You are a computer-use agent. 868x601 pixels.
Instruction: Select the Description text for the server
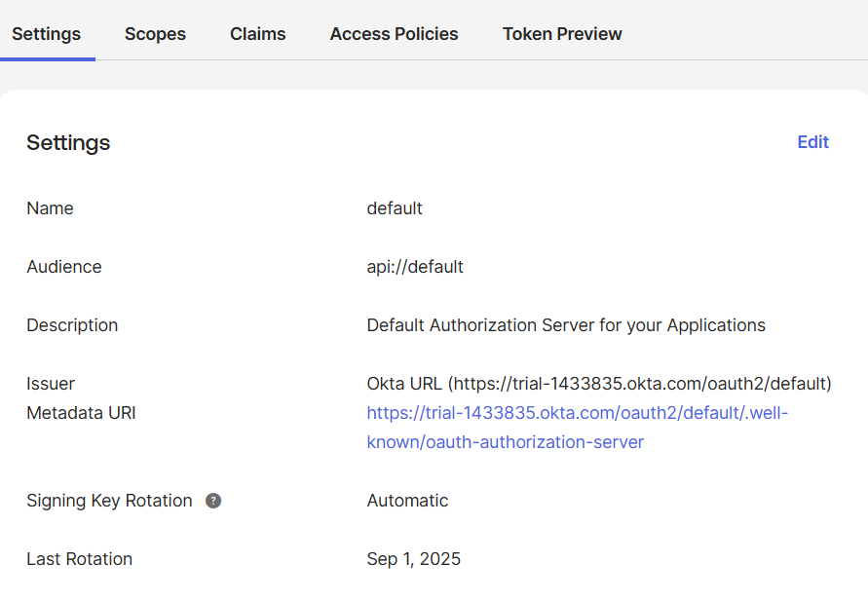(x=565, y=324)
